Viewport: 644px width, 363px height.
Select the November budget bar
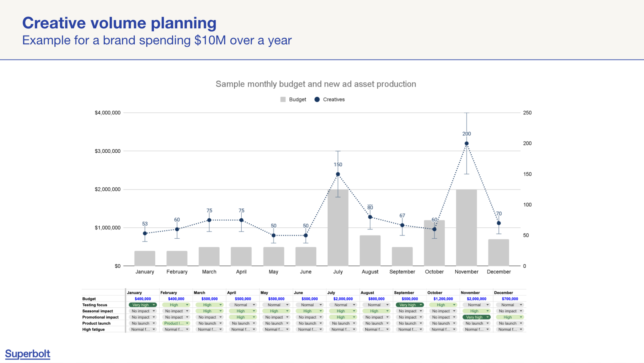466,228
